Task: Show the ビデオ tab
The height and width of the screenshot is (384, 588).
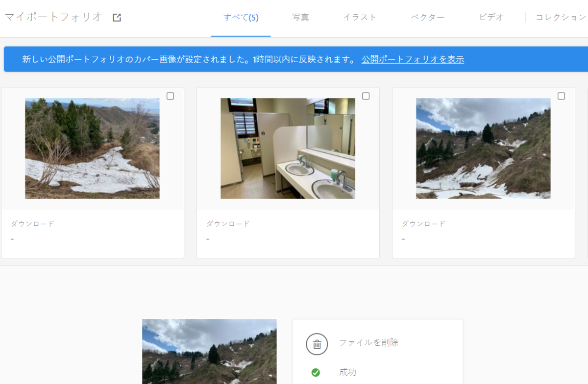Action: (x=491, y=18)
